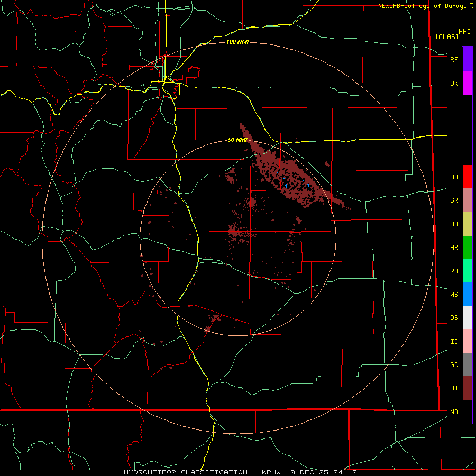Select the yellow BD legend swatch
The image size is (476, 476).
[467, 224]
